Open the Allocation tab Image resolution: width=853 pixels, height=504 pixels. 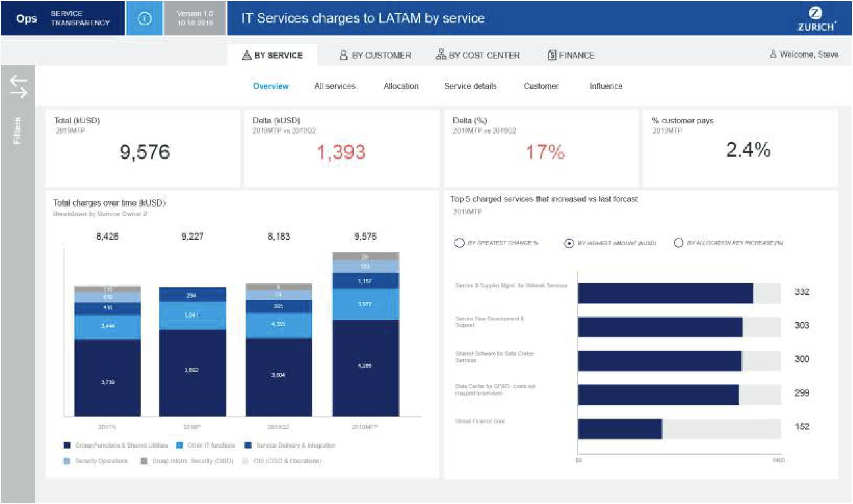tap(400, 86)
